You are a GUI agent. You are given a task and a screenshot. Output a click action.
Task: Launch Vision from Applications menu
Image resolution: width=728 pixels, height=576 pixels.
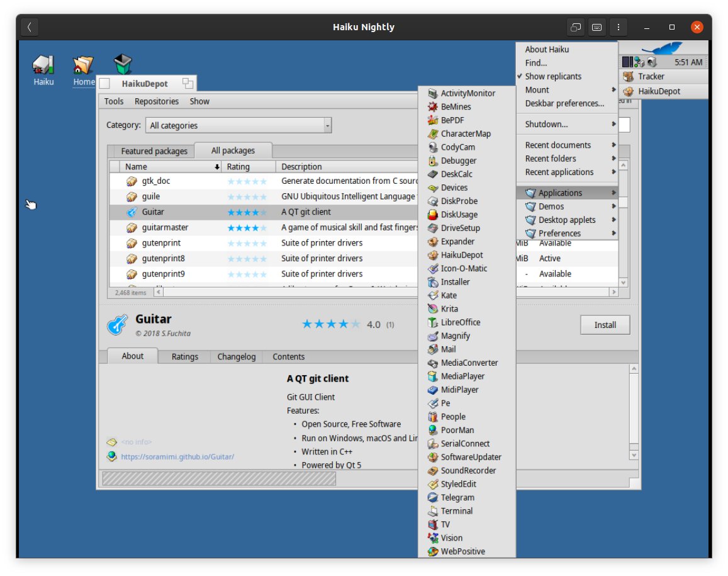467,538
